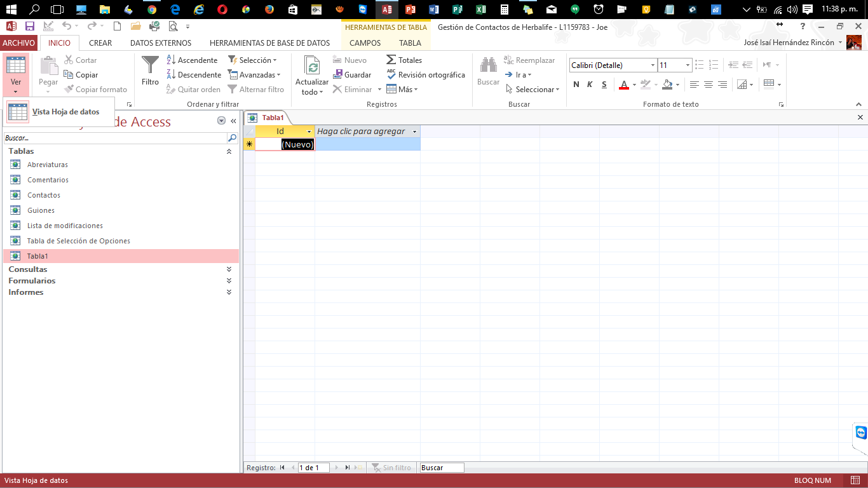Toggle italic K formatting button
The height and width of the screenshot is (488, 868).
(590, 85)
